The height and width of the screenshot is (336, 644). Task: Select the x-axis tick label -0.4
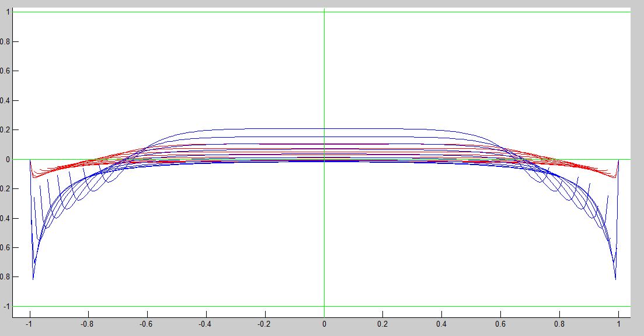click(205, 323)
